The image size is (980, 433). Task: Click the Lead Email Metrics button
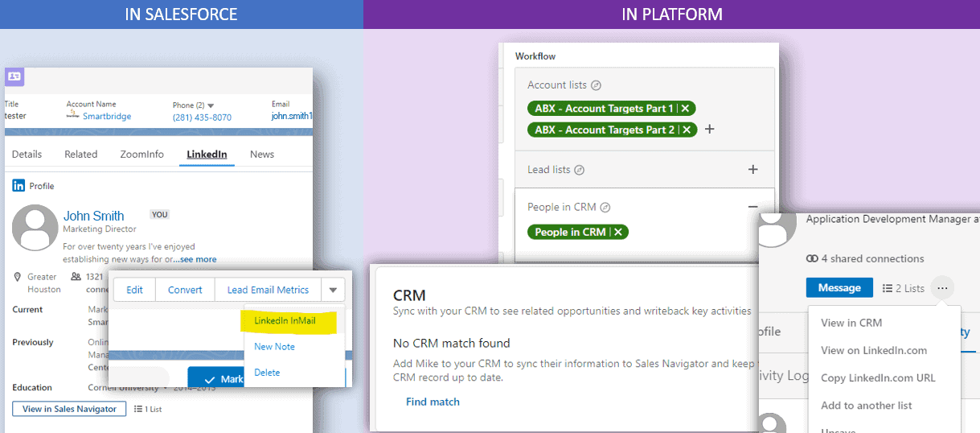tap(268, 290)
